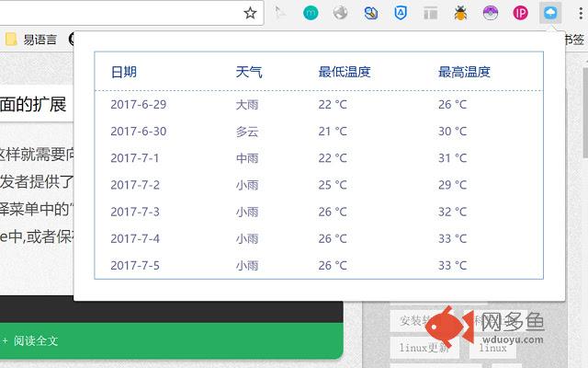Select the date 2017-7-1
This screenshot has width=588, height=368.
135,158
